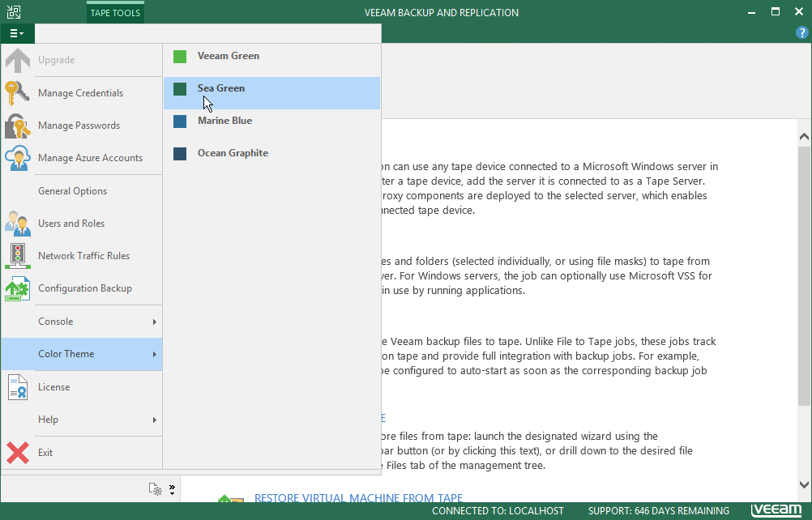
Task: Click the vertical scrollbar thumb
Action: [x=804, y=275]
